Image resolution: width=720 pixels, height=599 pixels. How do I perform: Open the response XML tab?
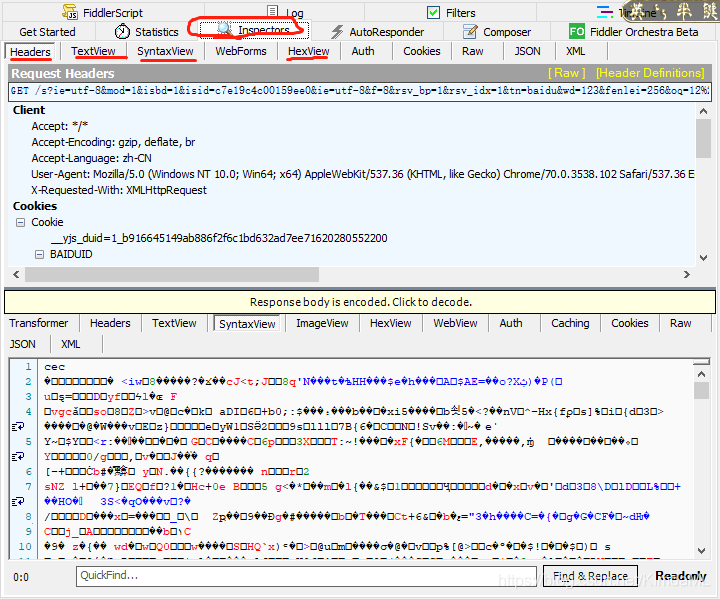70,344
